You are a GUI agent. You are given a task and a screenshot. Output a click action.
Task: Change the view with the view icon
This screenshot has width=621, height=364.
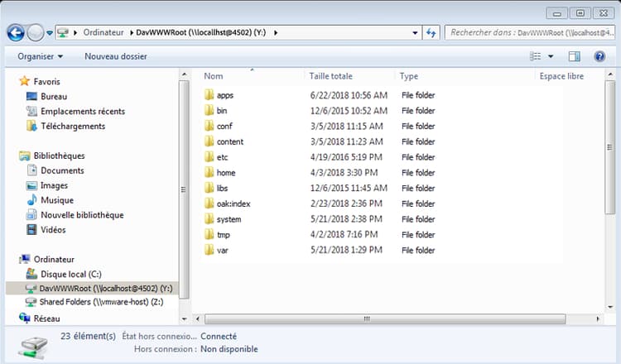point(535,56)
